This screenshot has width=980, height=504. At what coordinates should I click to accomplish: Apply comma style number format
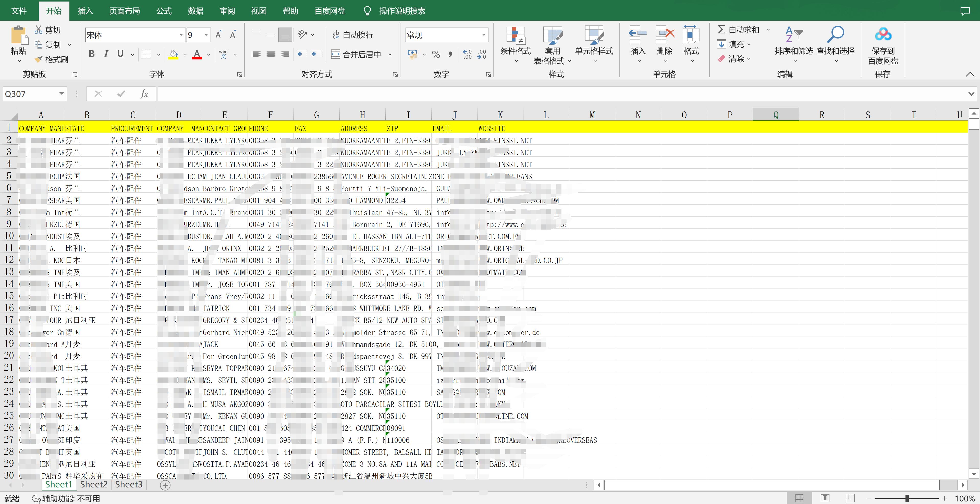click(450, 54)
